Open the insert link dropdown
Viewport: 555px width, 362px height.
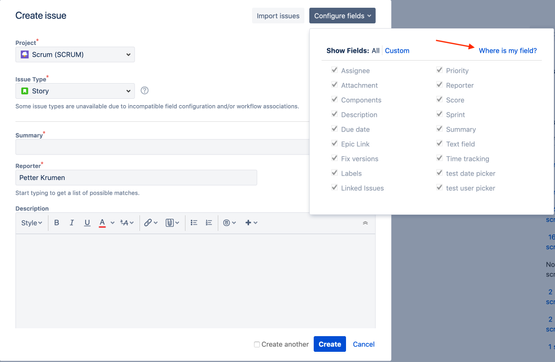click(x=151, y=223)
